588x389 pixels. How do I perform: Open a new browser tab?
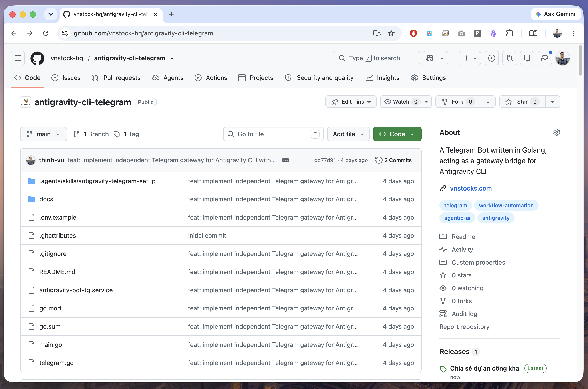coord(171,14)
